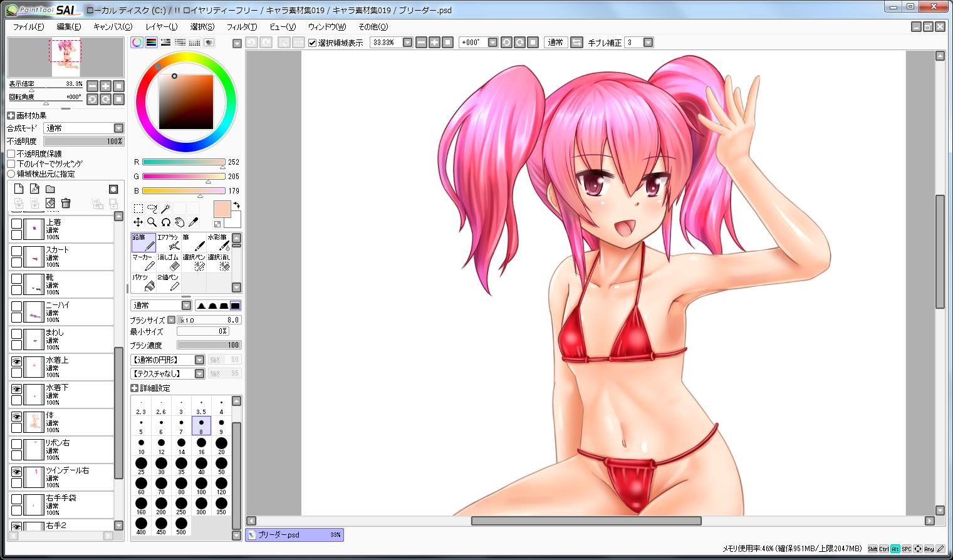Pick the eyedropper color picker tool
This screenshot has height=560, width=953.
coord(194,222)
